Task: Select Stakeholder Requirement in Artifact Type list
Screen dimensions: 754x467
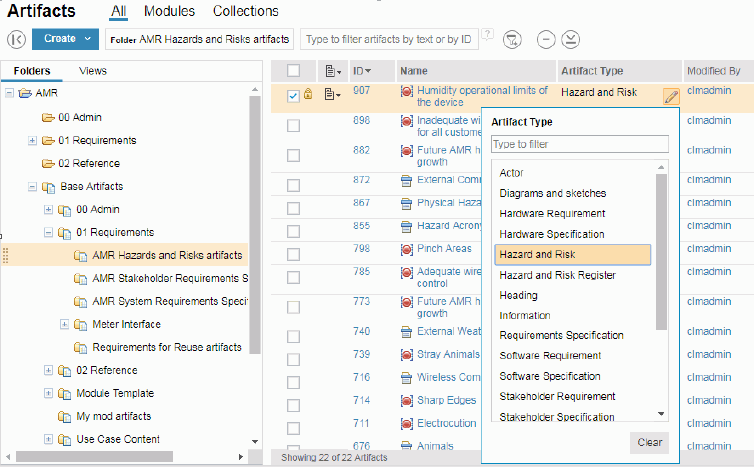Action: tap(557, 396)
